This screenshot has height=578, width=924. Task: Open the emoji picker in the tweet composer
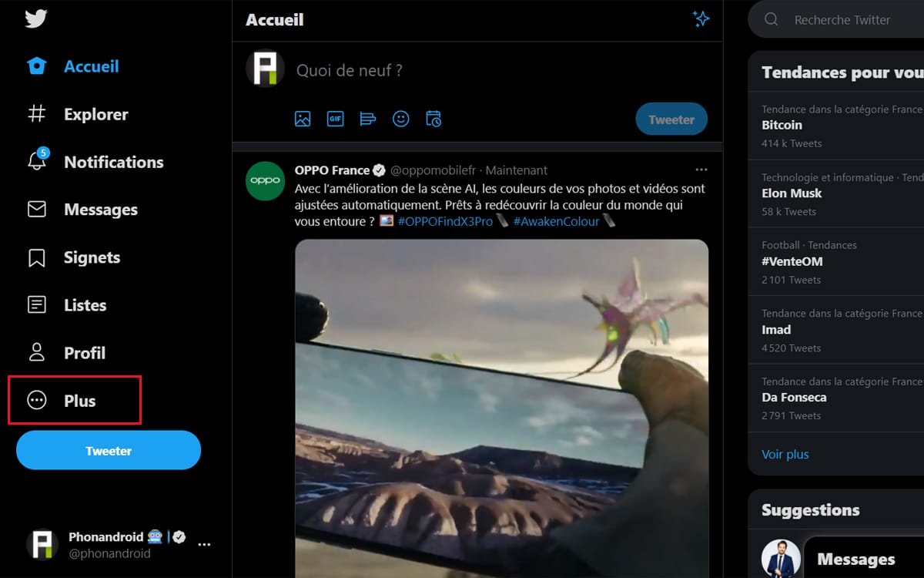[x=400, y=119]
